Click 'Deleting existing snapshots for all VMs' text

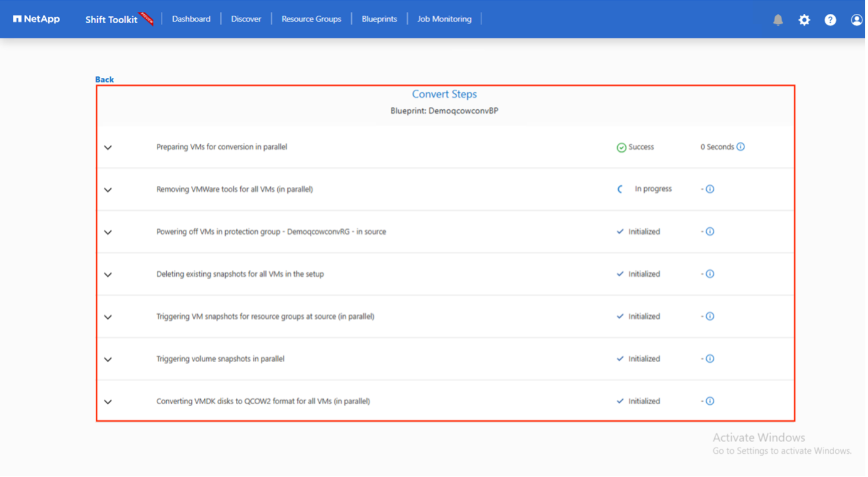[241, 274]
